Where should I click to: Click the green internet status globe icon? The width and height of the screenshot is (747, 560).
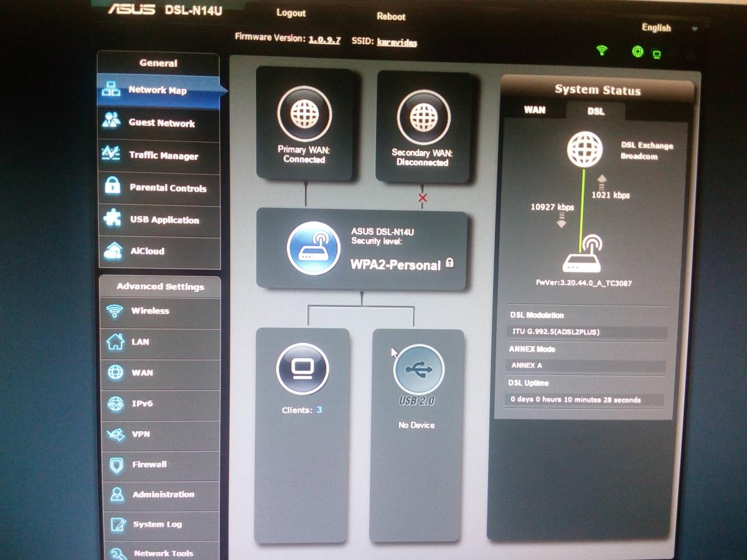(x=637, y=52)
